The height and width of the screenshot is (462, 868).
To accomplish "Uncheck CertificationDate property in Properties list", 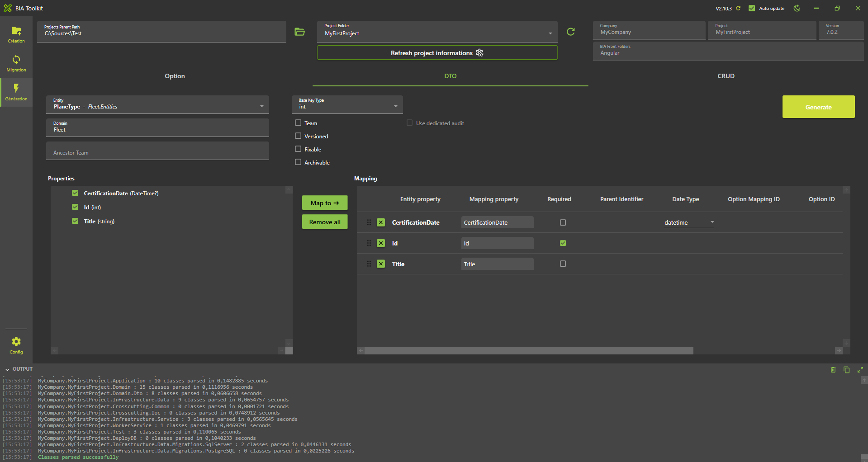I will click(75, 193).
